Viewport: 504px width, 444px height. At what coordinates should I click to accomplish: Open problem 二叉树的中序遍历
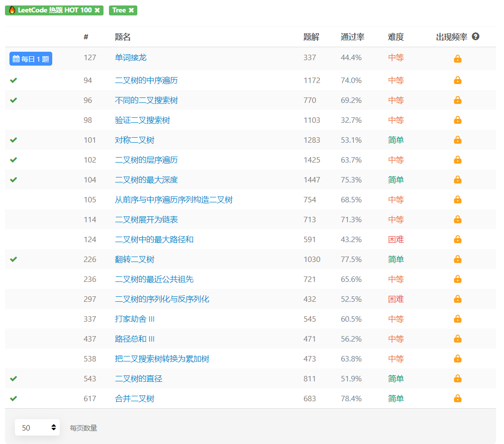(146, 81)
